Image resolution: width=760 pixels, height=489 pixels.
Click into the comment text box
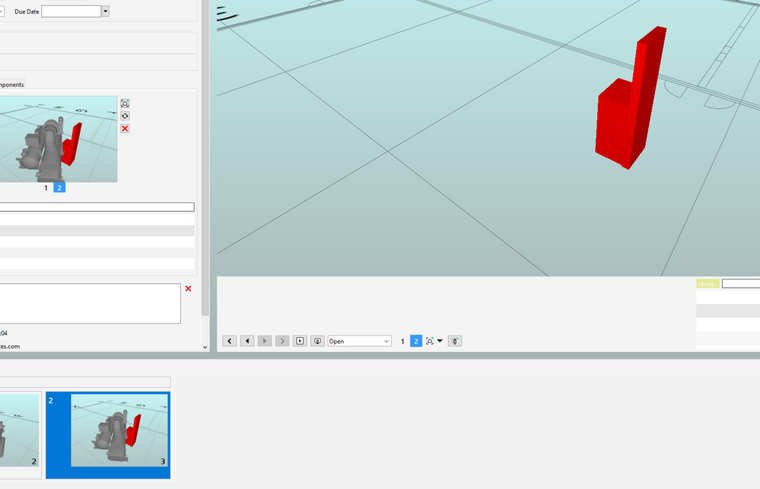coord(90,303)
